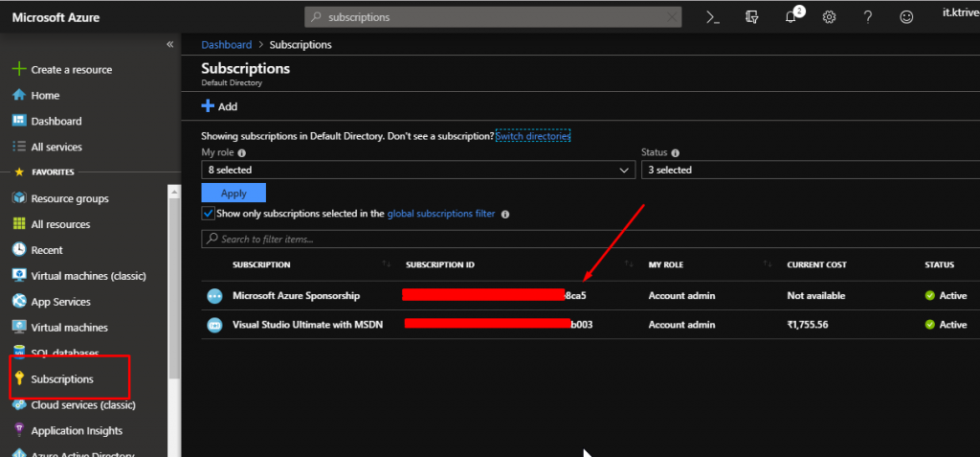Viewport: 980px width, 457px height.
Task: Click the Status column header
Action: point(940,264)
